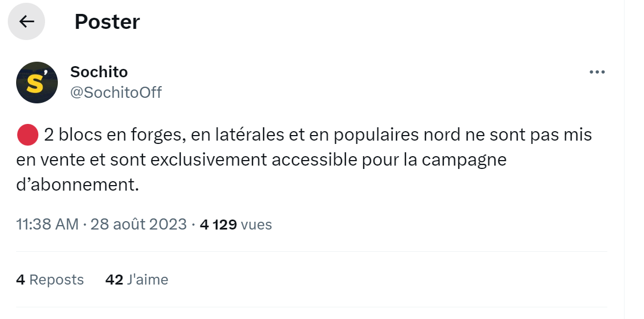This screenshot has height=319, width=644.
Task: Click the red circle emoji in the post
Action: 27,134
